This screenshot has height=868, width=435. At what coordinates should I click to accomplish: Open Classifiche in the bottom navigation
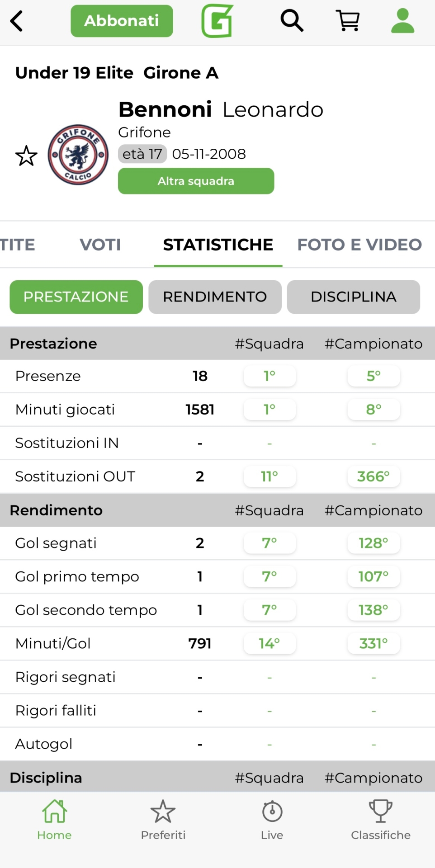click(381, 819)
